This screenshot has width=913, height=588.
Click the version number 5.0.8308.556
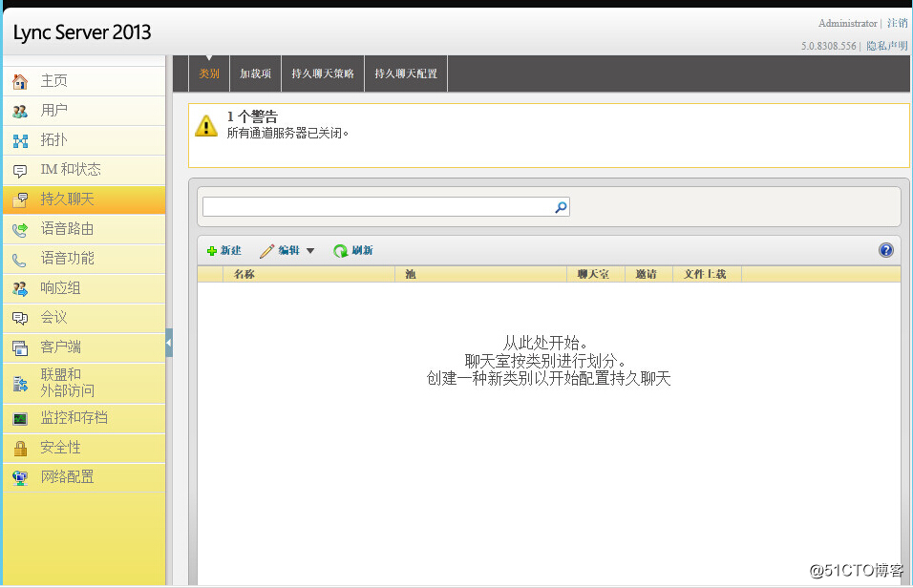click(829, 46)
